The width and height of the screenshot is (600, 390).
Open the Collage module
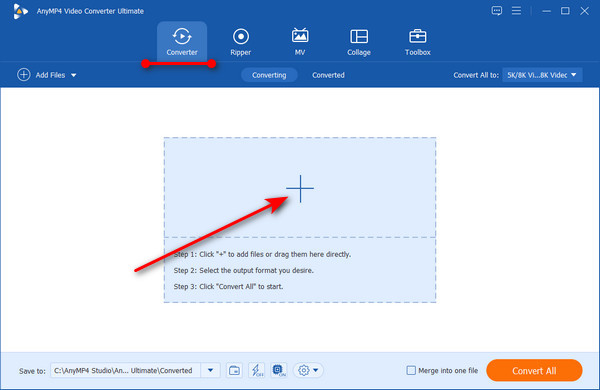[x=359, y=42]
